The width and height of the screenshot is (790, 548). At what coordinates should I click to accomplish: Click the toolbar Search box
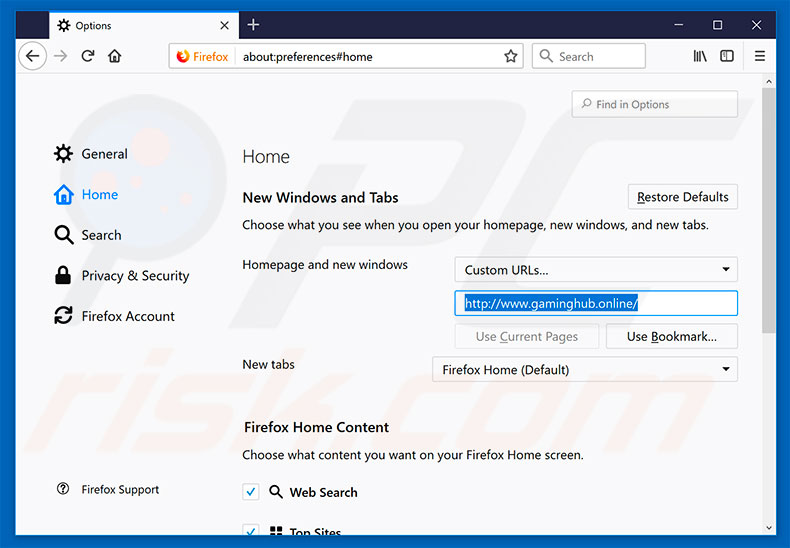(588, 56)
